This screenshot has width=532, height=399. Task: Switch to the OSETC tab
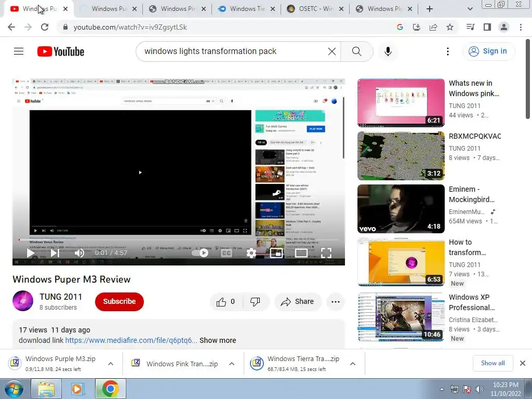pyautogui.click(x=315, y=9)
